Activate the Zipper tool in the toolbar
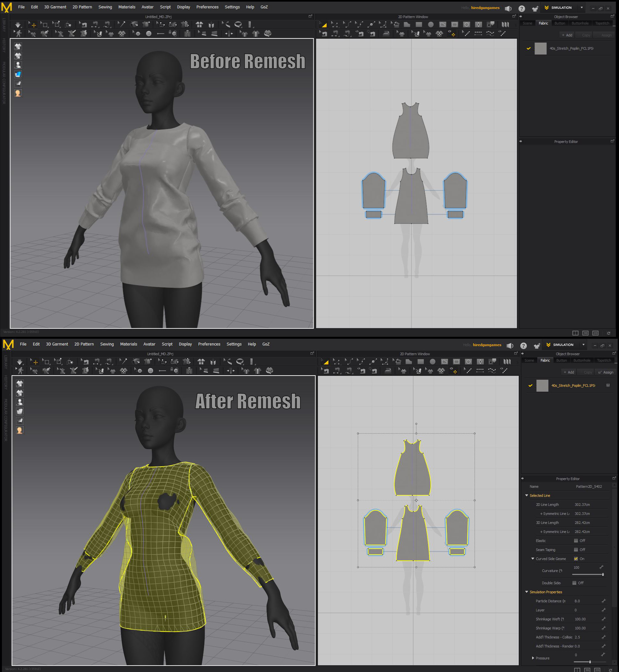Viewport: 619px width, 672px height. pos(188,34)
